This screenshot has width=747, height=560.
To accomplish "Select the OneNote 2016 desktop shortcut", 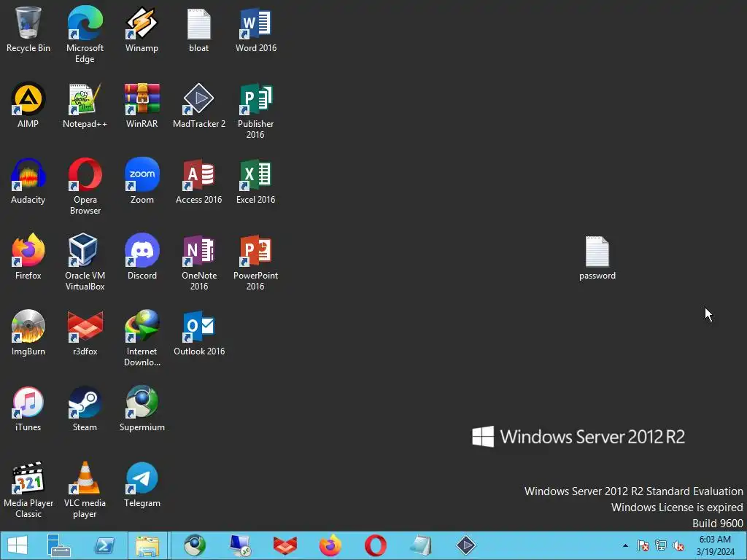I will tap(199, 262).
